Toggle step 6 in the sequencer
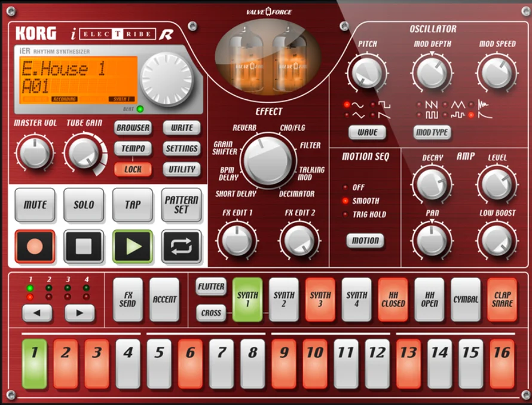 click(x=190, y=364)
